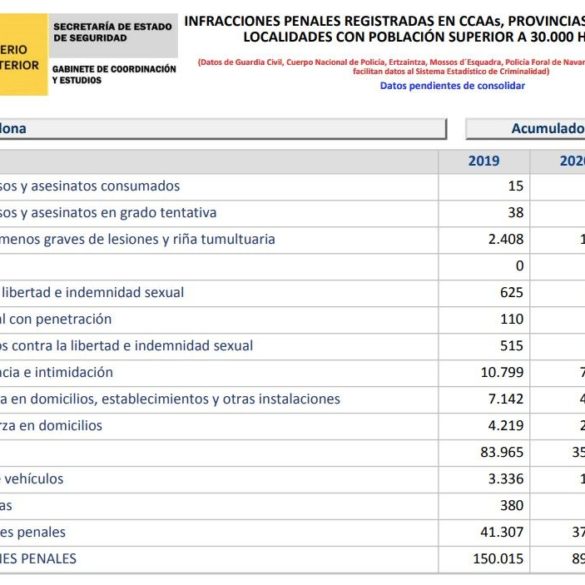Viewport: 585px width, 585px height.
Task: Select the 'es penales' row label
Action: click(x=33, y=532)
